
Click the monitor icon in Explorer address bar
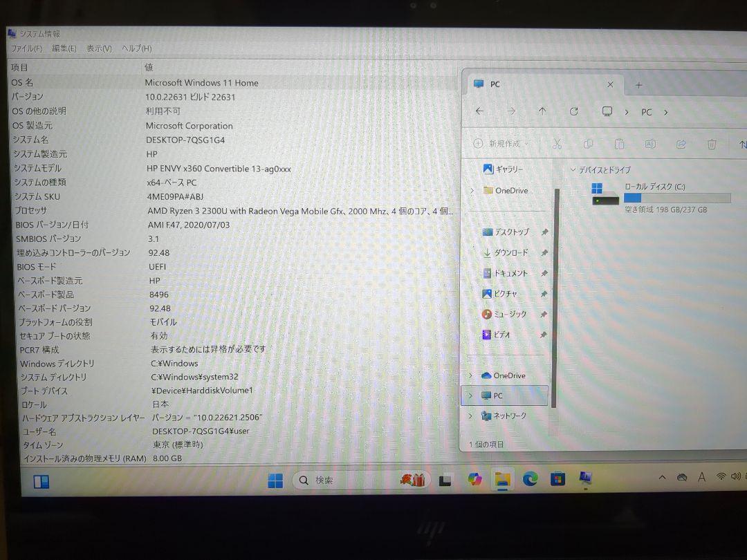pos(607,111)
